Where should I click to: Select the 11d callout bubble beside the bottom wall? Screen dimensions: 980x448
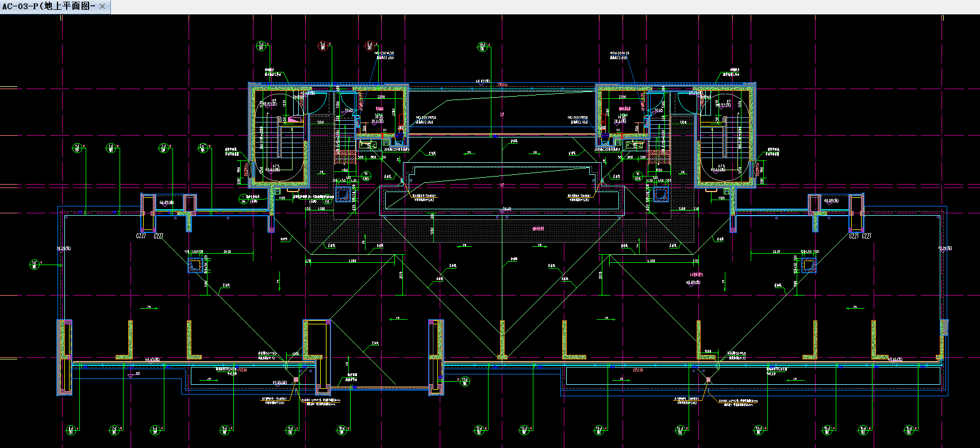click(x=465, y=381)
